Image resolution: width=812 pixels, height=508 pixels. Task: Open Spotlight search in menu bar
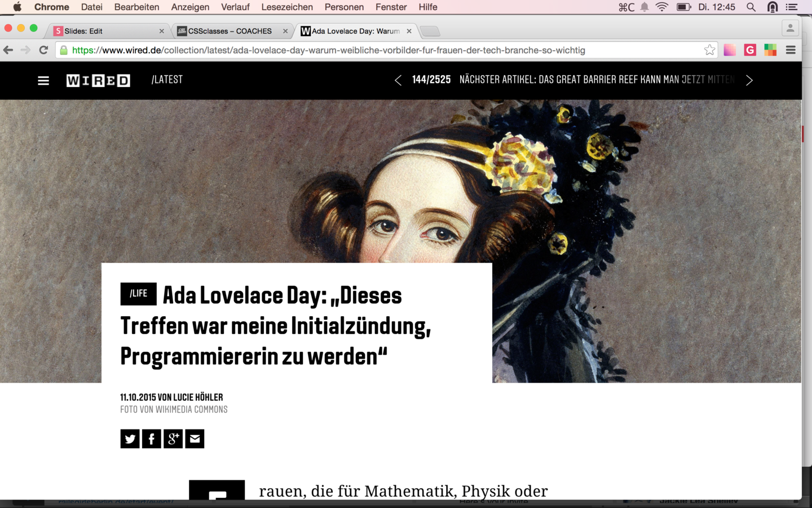pyautogui.click(x=751, y=7)
